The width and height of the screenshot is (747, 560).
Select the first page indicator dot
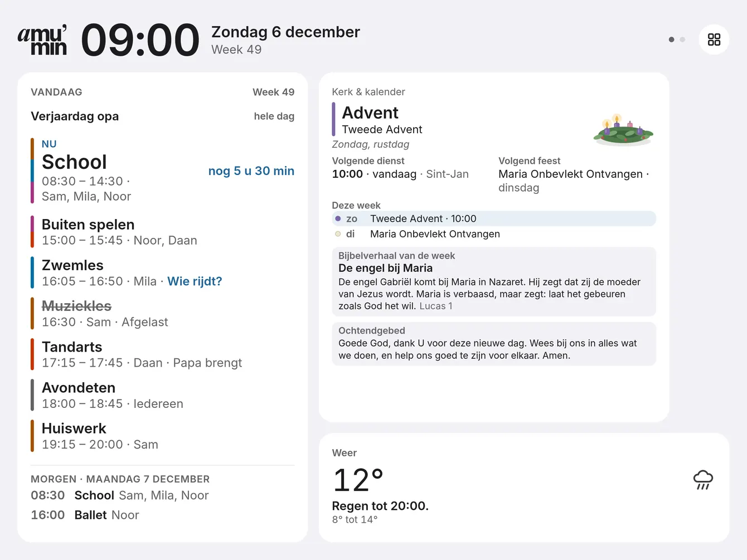click(671, 40)
